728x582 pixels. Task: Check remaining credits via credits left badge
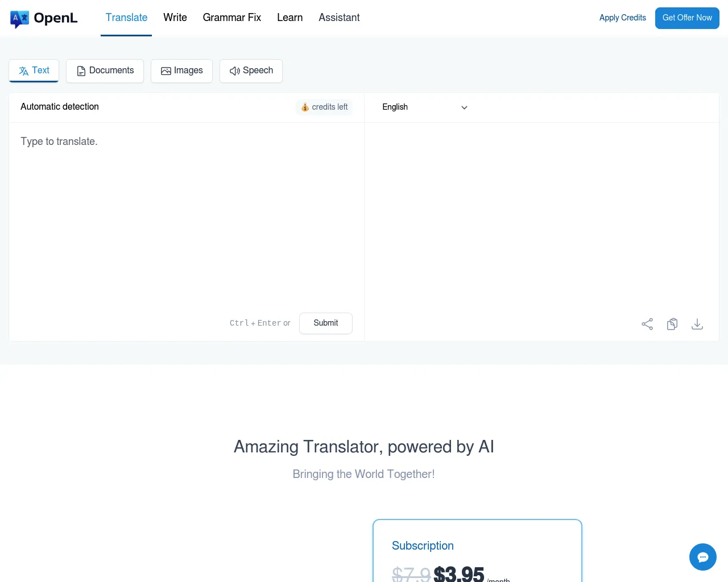[324, 107]
